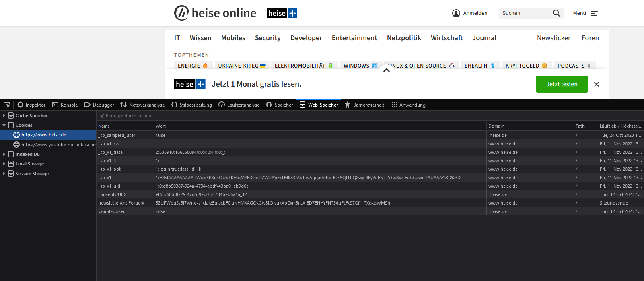
Task: Expand the Session Storage tree node
Action: 4,174
